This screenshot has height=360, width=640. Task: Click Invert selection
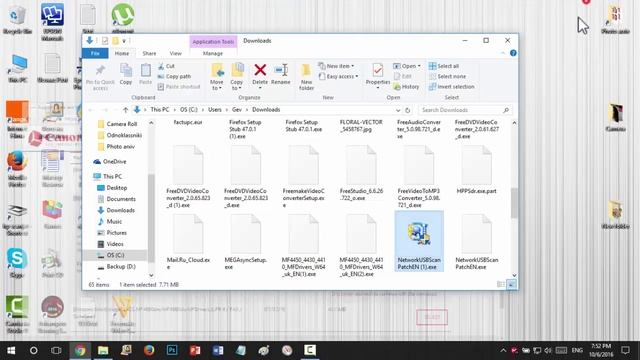click(451, 87)
